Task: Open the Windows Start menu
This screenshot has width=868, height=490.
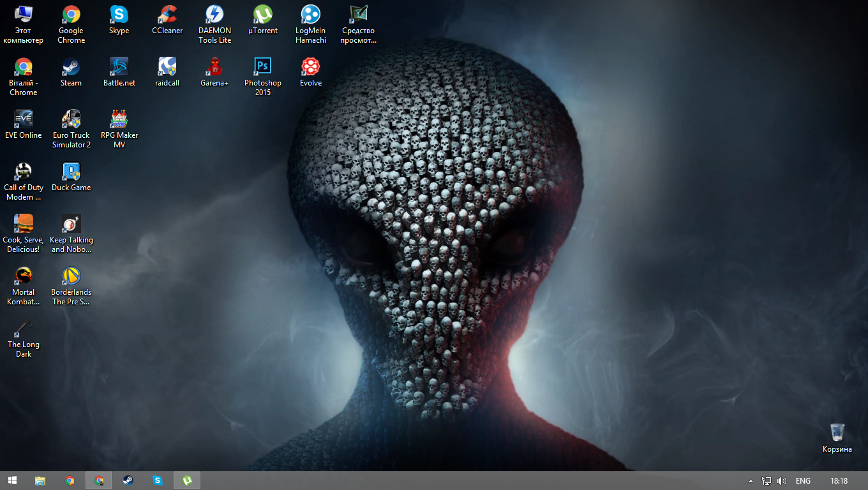Action: coord(12,480)
